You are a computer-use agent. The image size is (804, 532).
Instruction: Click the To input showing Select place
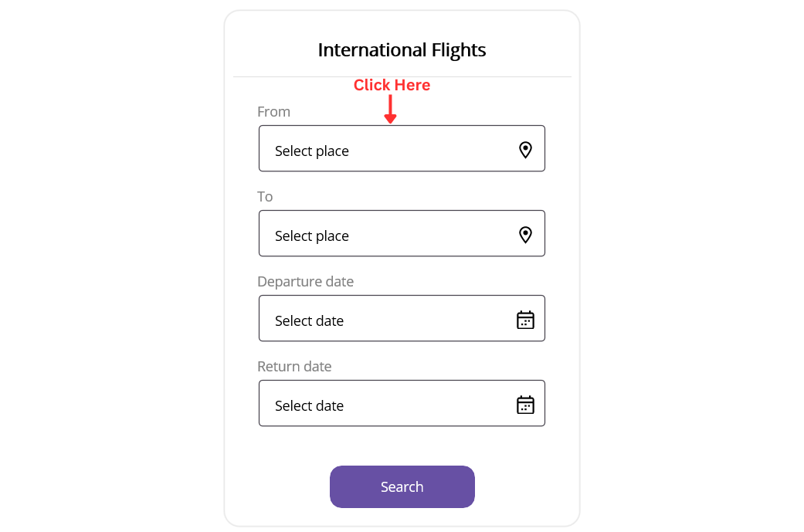click(x=371, y=233)
